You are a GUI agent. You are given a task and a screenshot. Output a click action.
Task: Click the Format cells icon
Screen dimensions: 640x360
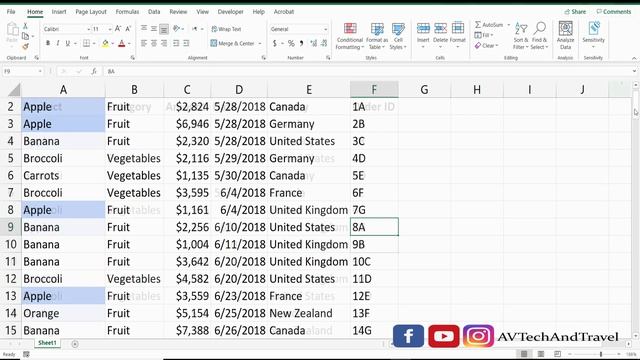coord(458,29)
